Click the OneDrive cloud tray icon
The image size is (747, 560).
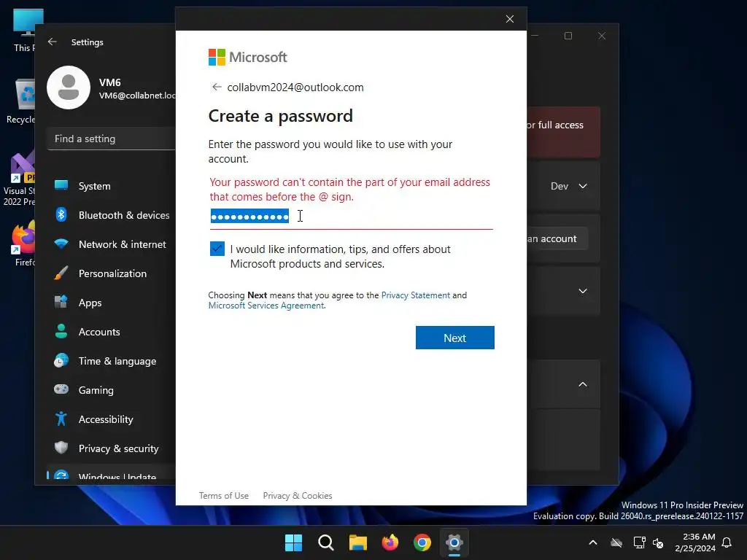(616, 542)
